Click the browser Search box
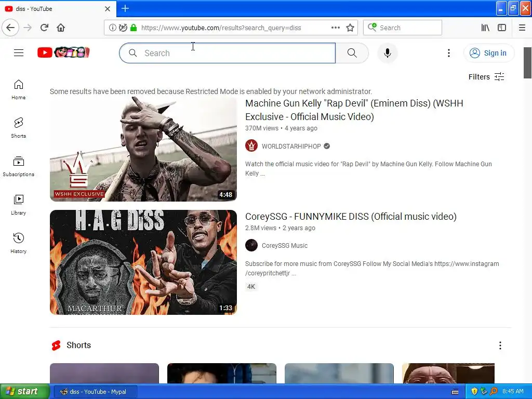The height and width of the screenshot is (399, 532). 403,28
